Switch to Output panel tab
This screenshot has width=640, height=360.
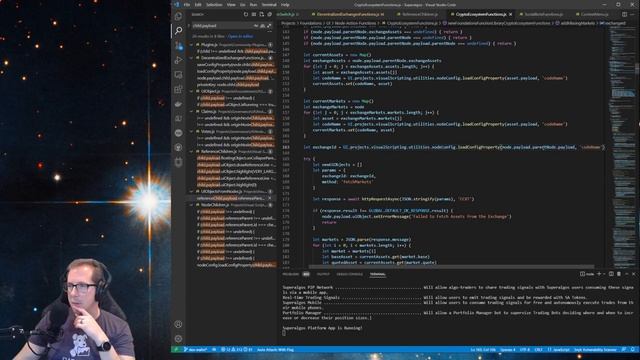323,274
